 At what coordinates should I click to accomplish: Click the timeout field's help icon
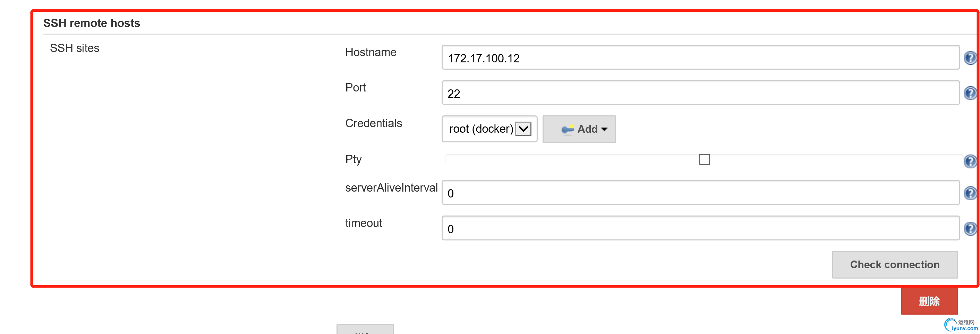point(970,228)
